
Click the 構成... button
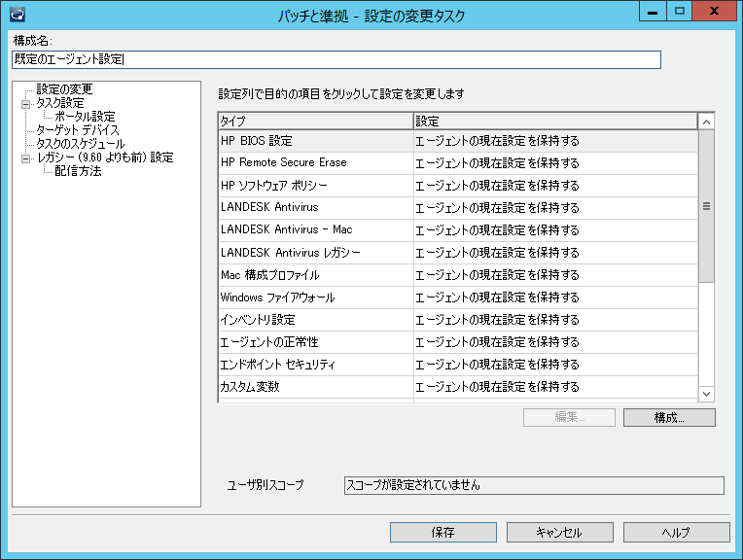669,417
